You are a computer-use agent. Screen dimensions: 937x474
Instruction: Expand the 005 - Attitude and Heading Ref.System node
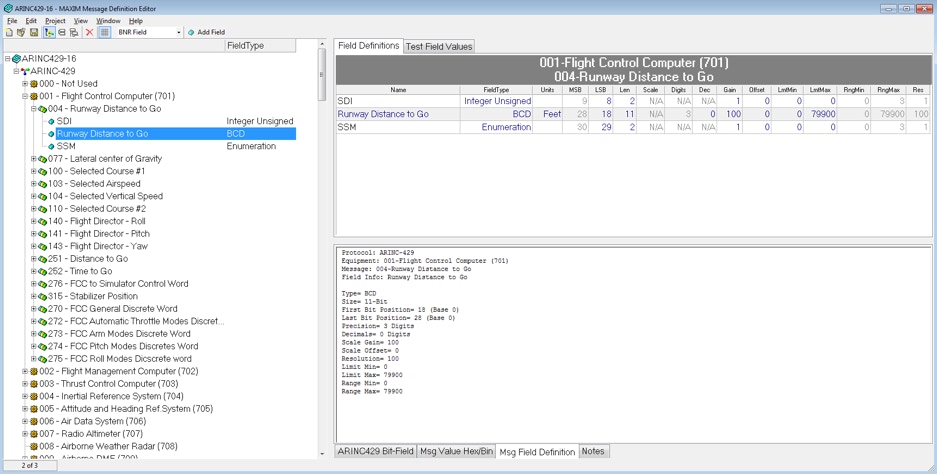[25, 409]
